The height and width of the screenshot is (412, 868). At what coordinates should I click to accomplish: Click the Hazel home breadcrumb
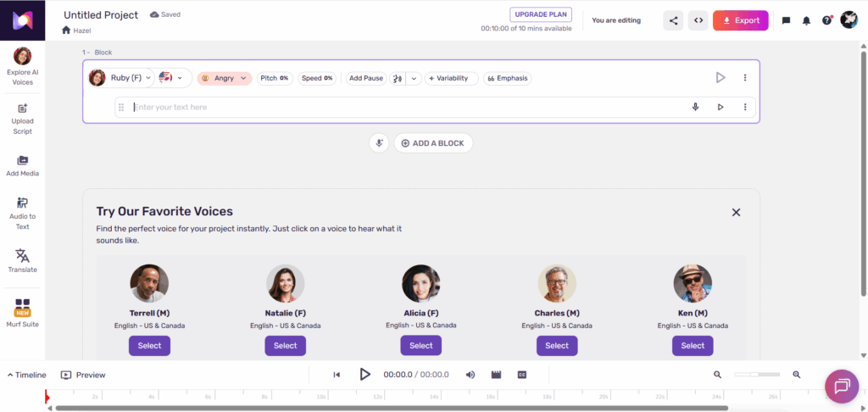click(76, 31)
